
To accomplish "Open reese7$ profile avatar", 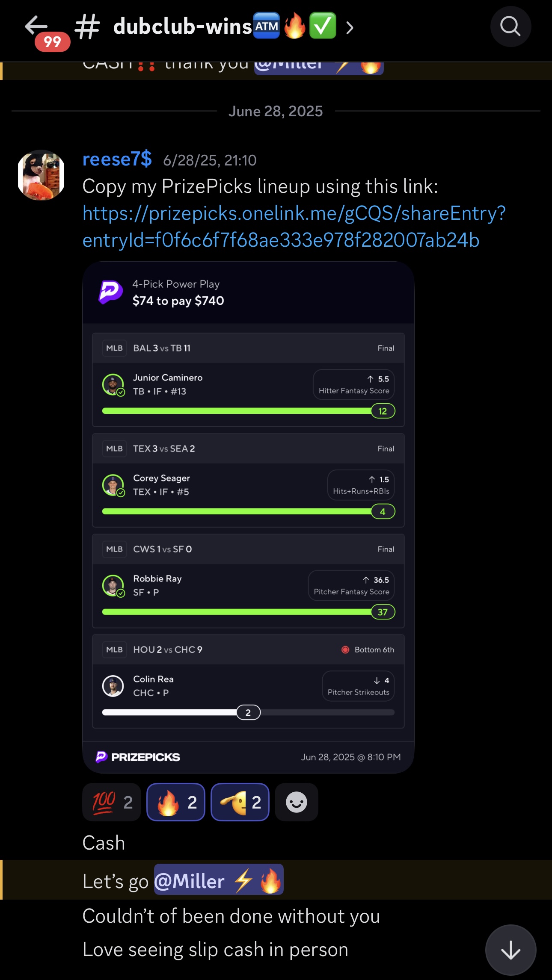I will click(x=41, y=175).
